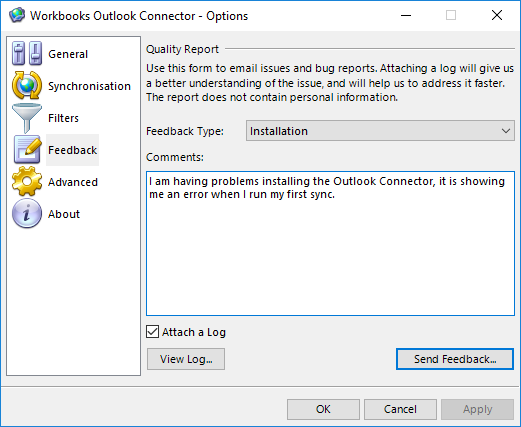
Task: Open the Advanced gear icon
Action: 27,181
